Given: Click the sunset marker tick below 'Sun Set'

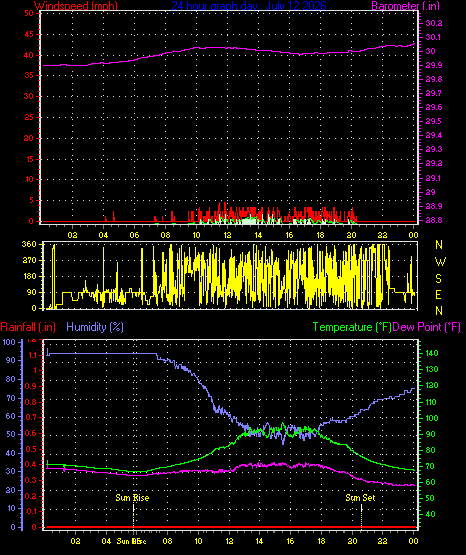Looking at the screenshot, I should (361, 516).
